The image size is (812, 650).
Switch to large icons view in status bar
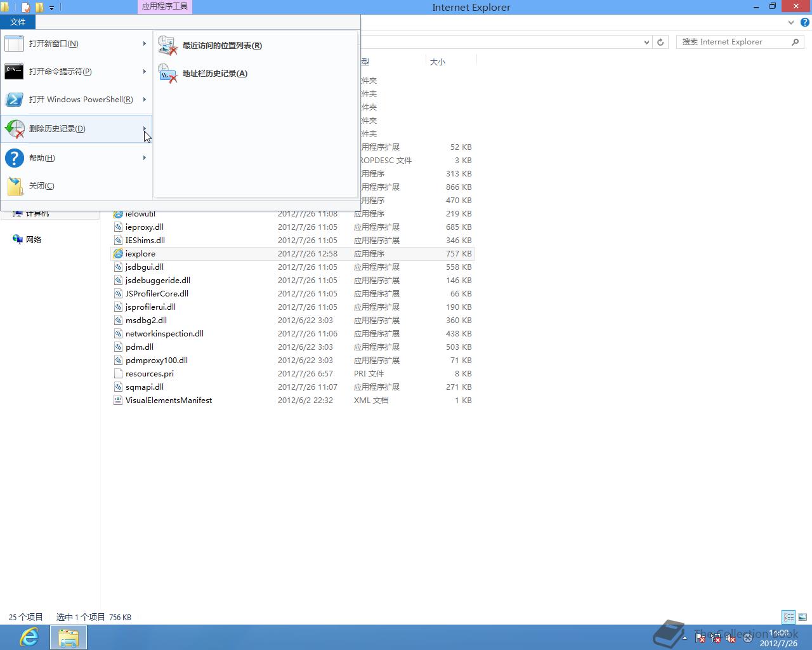(802, 617)
